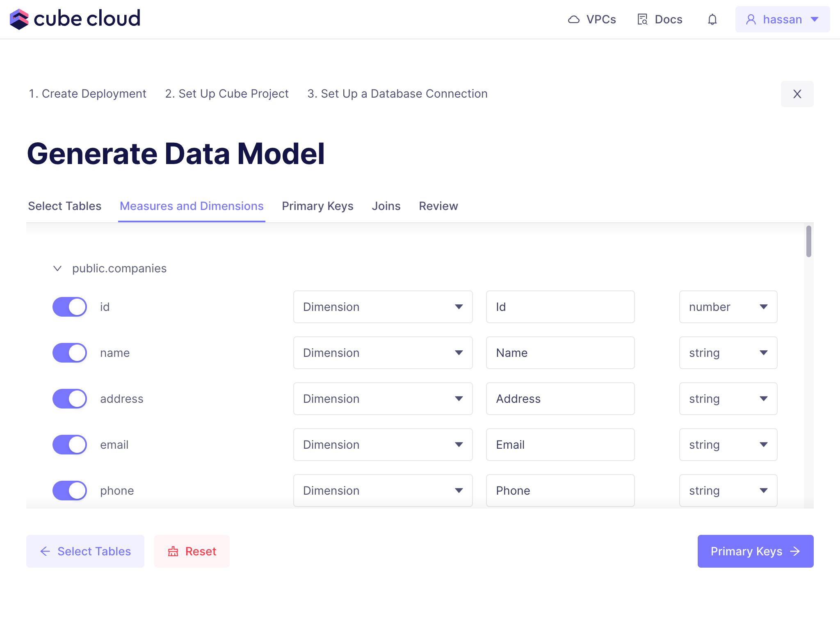Open the Docs link
This screenshot has width=840, height=630.
[x=660, y=19]
